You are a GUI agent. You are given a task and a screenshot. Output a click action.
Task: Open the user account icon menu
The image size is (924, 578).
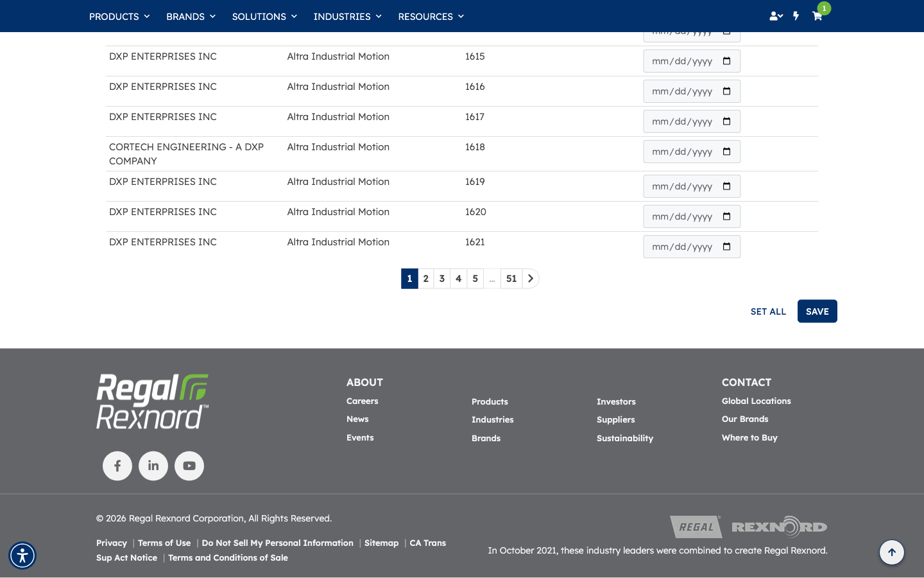tap(776, 16)
